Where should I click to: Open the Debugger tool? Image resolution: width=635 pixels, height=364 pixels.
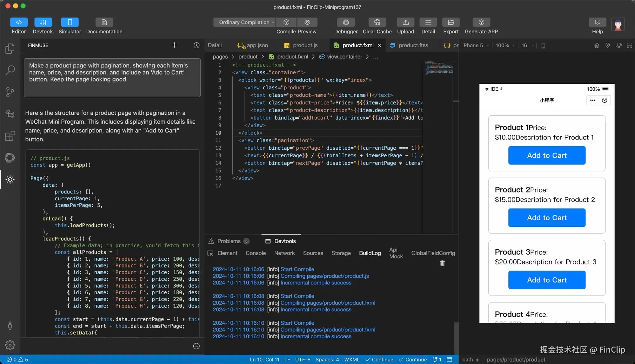[x=346, y=23]
